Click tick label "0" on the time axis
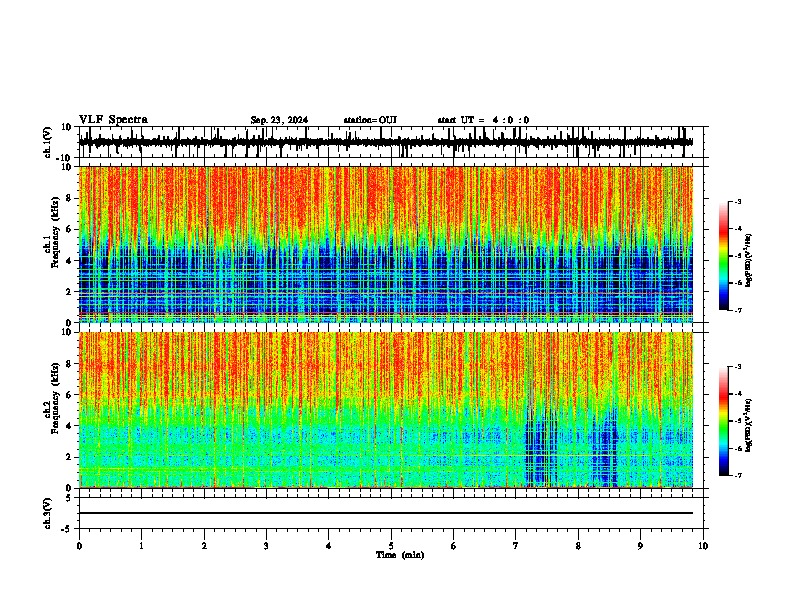This screenshot has width=792, height=612. click(79, 546)
